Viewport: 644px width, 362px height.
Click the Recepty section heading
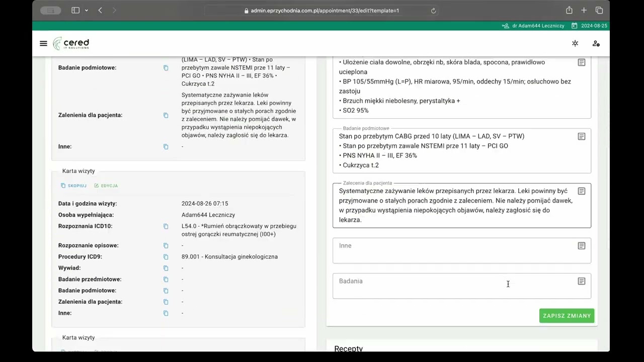[348, 348]
